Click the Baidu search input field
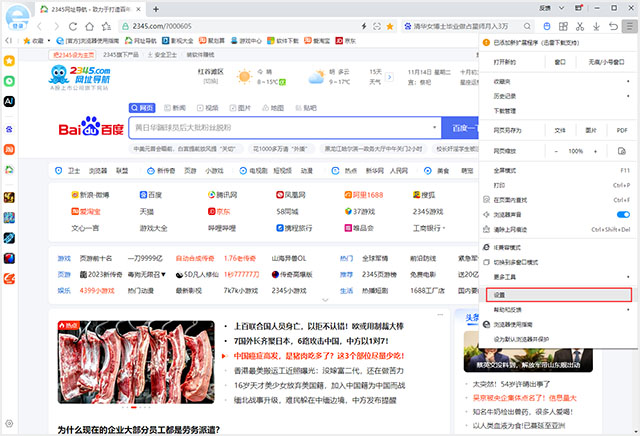Image resolution: width=640 pixels, height=436 pixels. pyautogui.click(x=285, y=128)
